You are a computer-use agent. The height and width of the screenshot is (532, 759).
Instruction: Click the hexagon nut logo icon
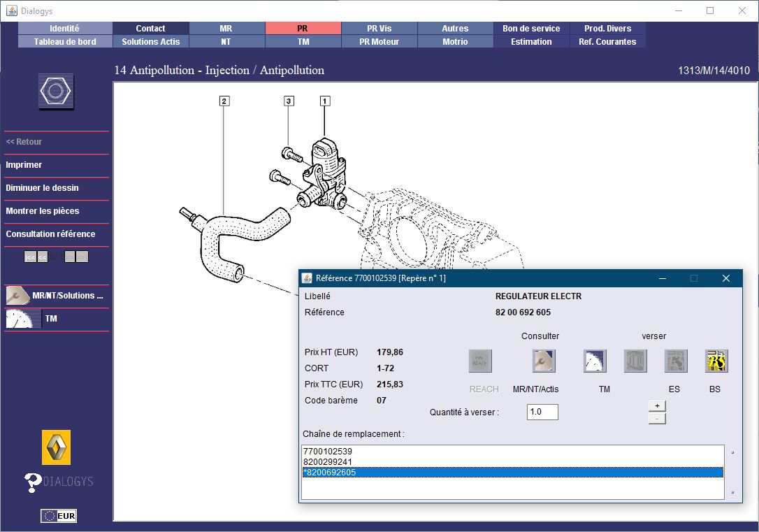tap(56, 92)
